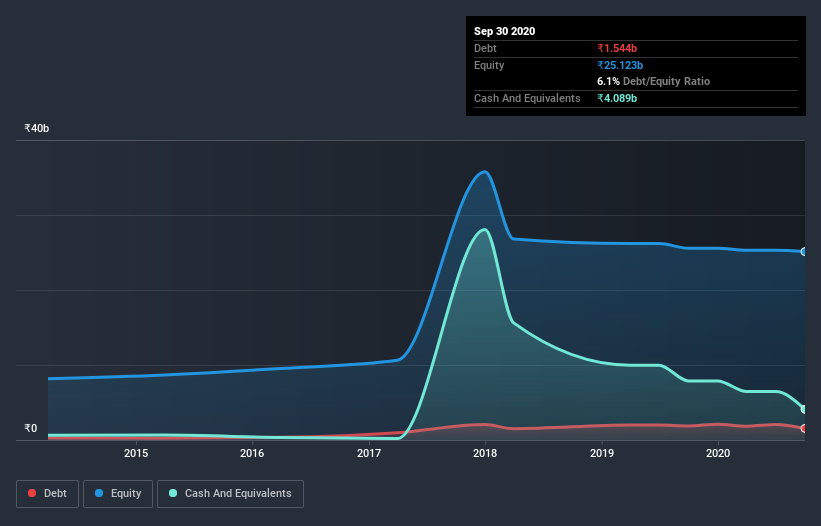Click the Equity label in tooltip
Image resolution: width=821 pixels, height=526 pixels.
coord(489,65)
